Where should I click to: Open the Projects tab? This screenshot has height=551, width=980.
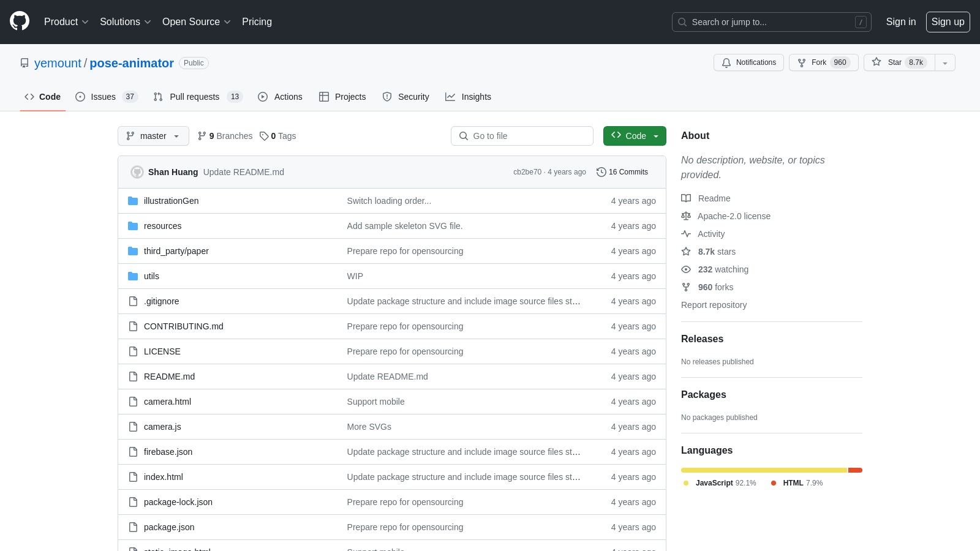pos(342,97)
